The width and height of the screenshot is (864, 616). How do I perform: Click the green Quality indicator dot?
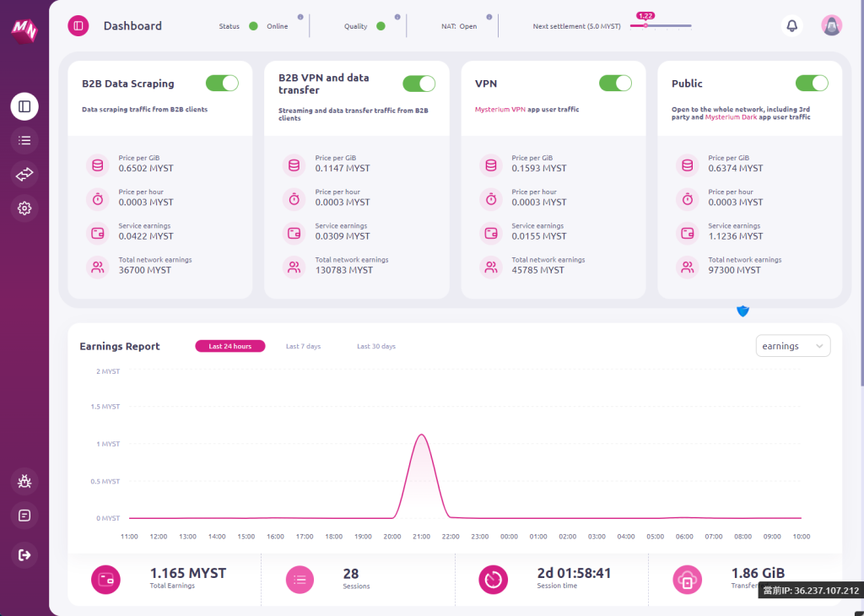tap(381, 26)
